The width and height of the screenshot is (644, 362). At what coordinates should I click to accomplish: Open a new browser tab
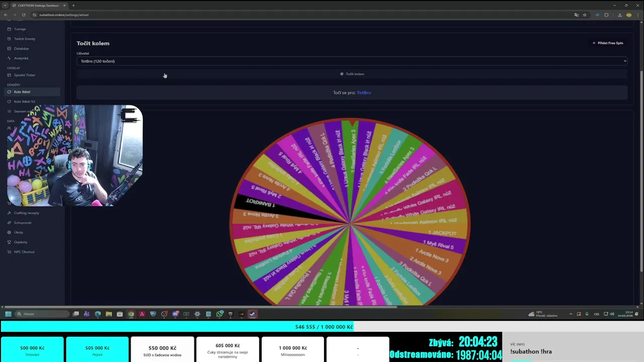click(73, 5)
